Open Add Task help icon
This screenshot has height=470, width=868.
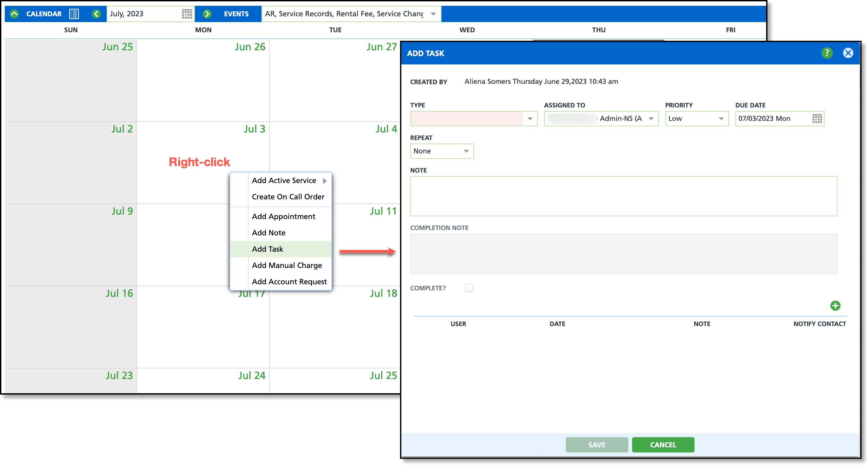[827, 53]
